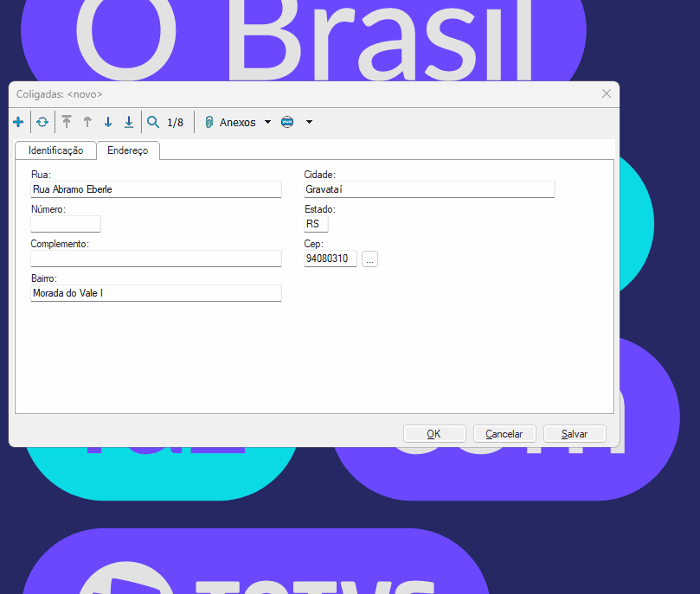Screen dimensions: 700x594
Task: Go to next record down arrow
Action: coord(108,122)
